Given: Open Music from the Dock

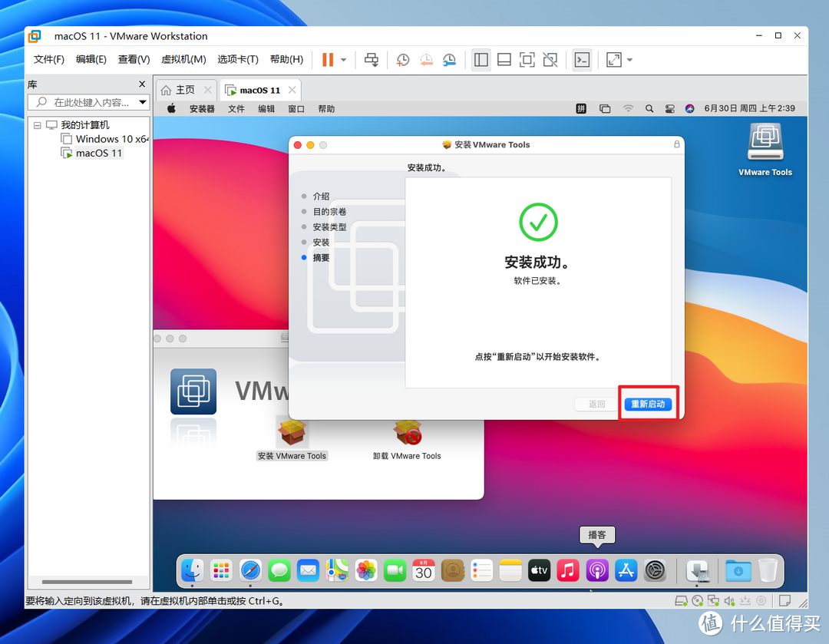Looking at the screenshot, I should [x=568, y=571].
